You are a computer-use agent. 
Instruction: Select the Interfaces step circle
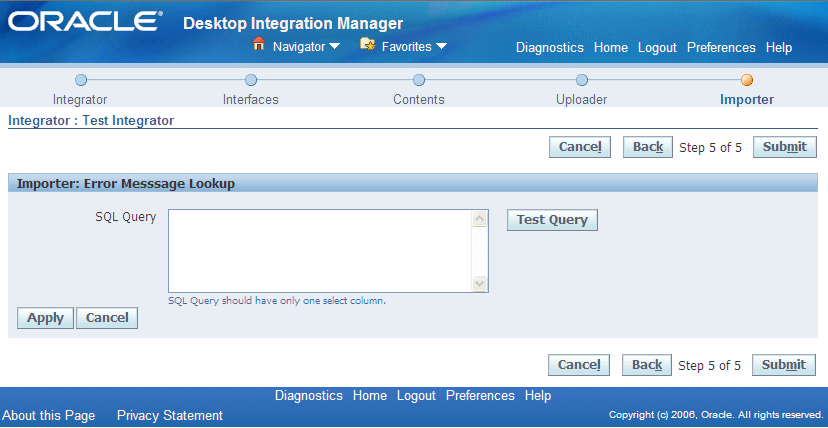point(251,80)
